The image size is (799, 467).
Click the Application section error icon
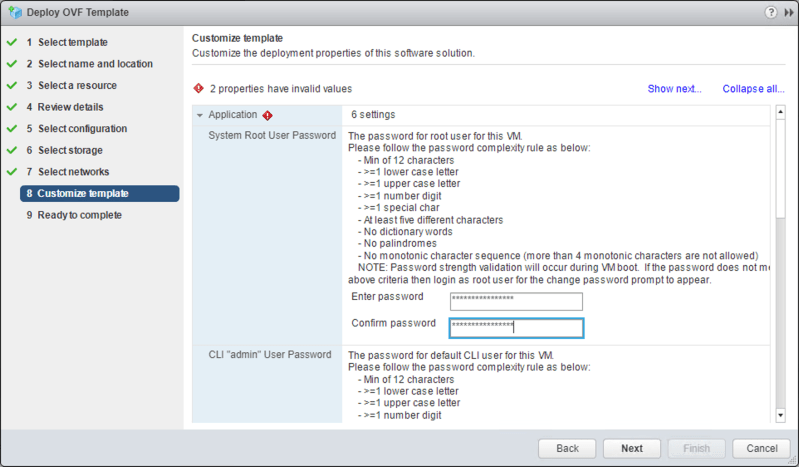[x=268, y=115]
